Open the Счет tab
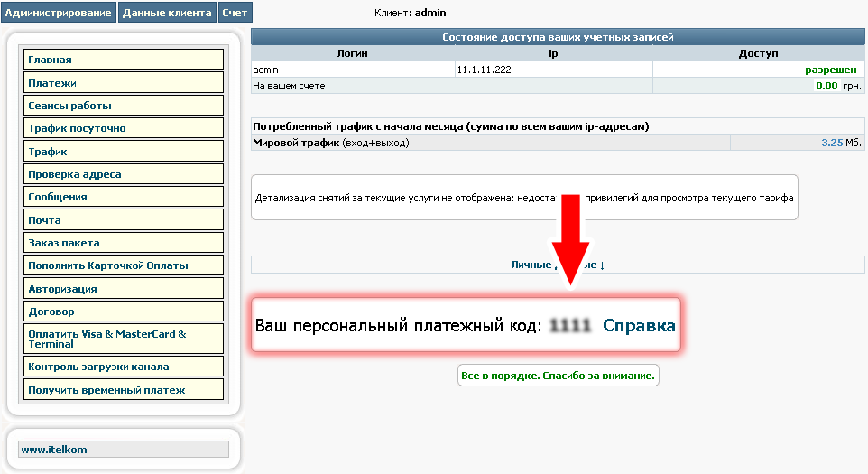868x474 pixels. tap(235, 13)
